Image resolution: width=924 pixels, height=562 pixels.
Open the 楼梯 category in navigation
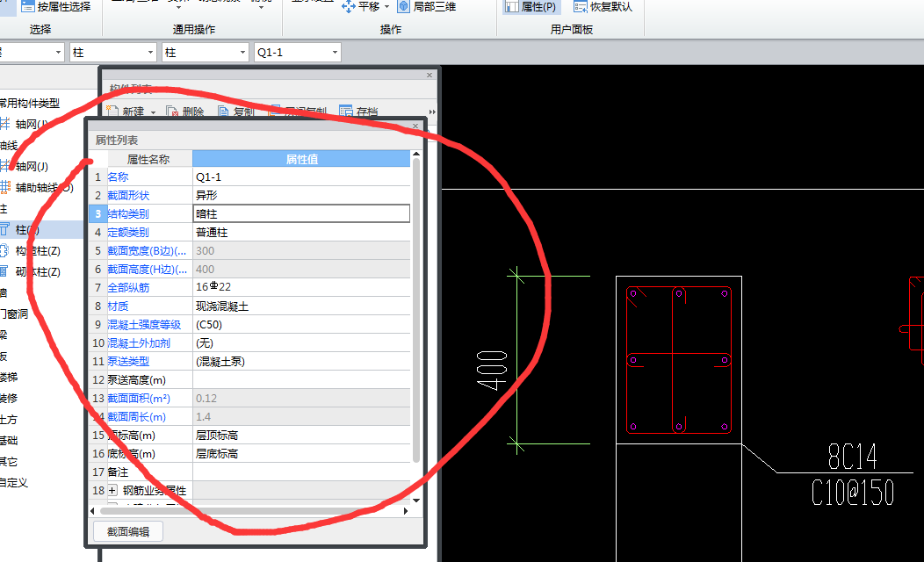pos(9,377)
